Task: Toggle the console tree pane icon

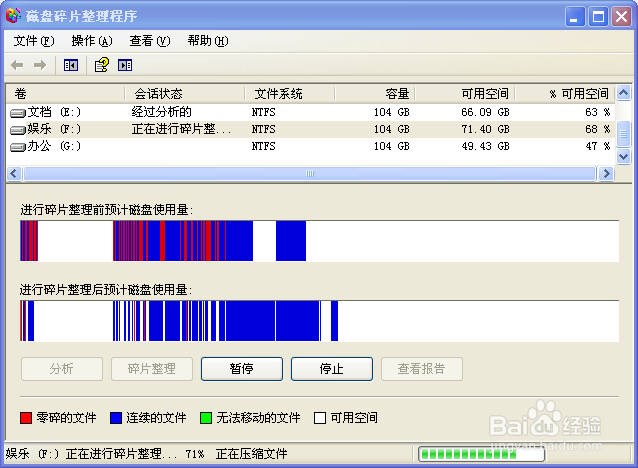Action: click(x=71, y=65)
